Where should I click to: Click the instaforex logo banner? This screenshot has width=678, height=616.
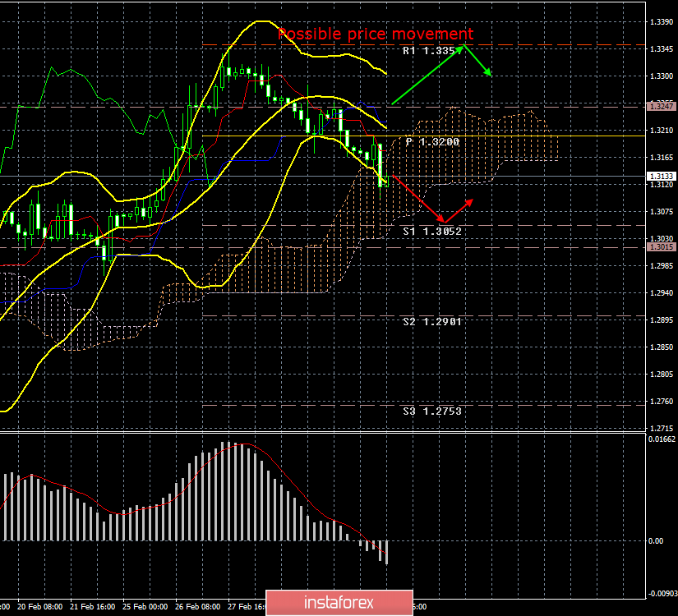coord(339,603)
